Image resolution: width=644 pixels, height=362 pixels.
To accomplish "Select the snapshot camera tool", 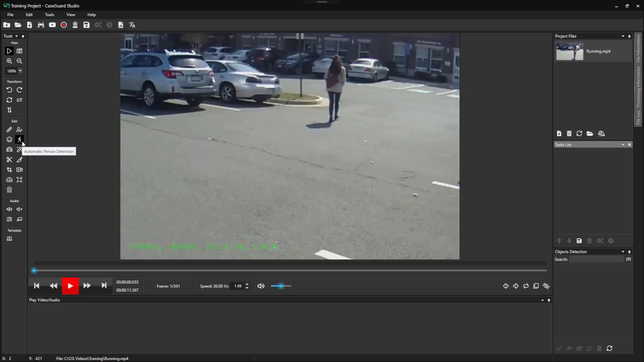I will coord(20,51).
